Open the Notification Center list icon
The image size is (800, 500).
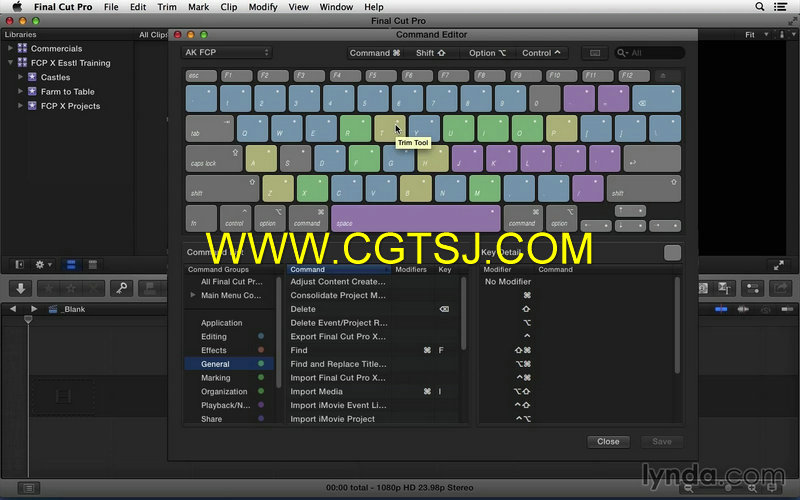781,7
